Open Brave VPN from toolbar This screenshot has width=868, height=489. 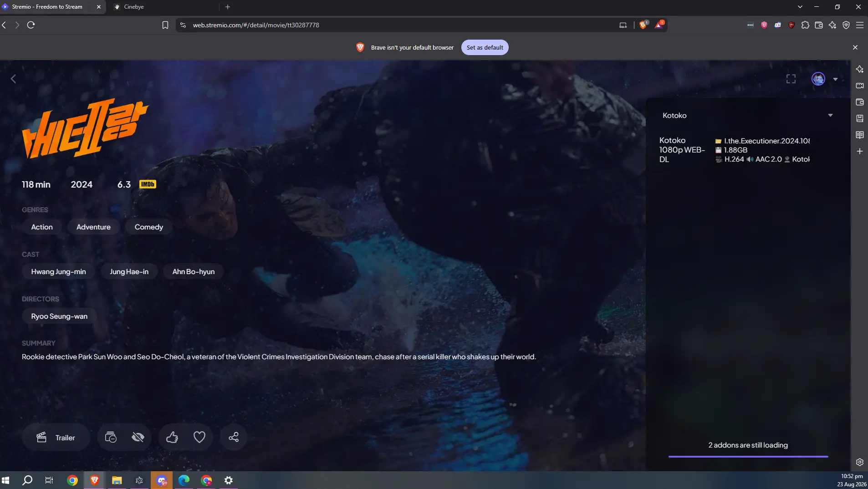(x=846, y=25)
